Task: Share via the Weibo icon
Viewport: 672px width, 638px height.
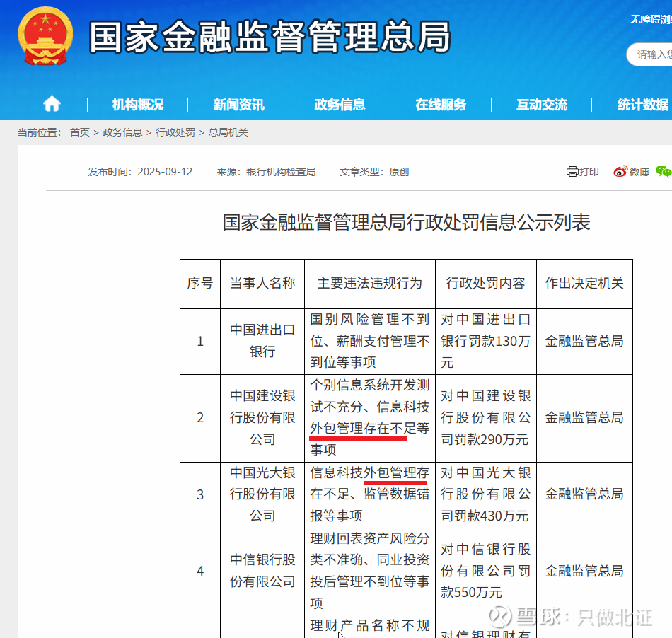Action: (620, 172)
